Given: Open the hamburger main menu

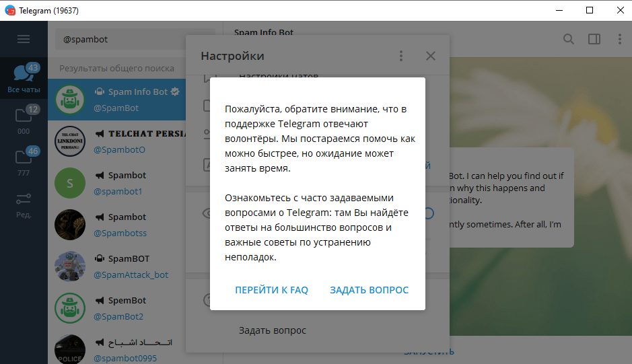Looking at the screenshot, I should 24,39.
